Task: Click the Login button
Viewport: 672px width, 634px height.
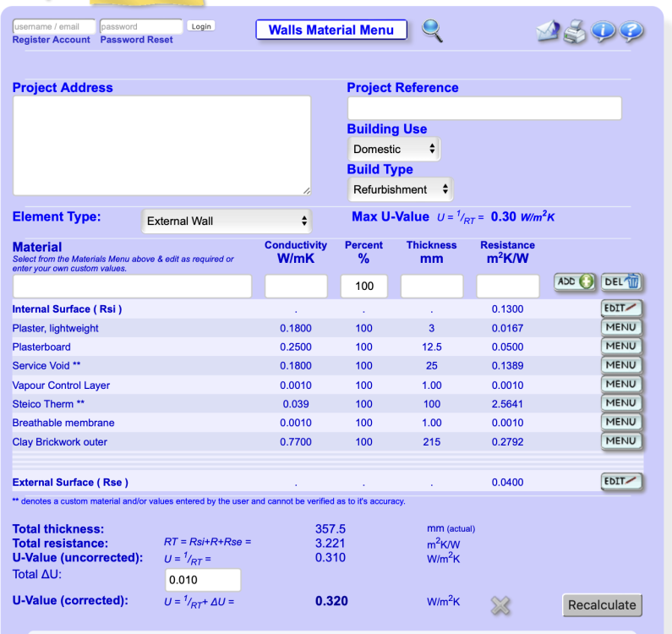Action: [x=201, y=26]
